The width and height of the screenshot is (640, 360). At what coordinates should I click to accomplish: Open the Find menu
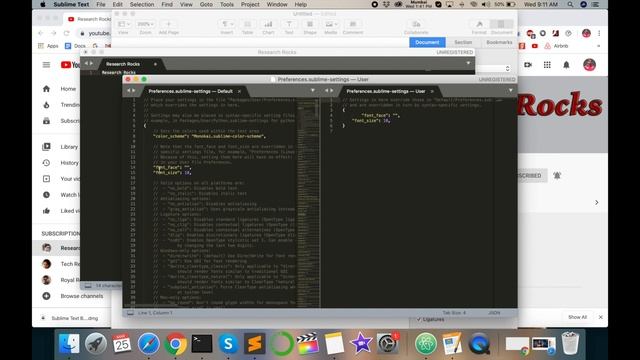click(167, 4)
